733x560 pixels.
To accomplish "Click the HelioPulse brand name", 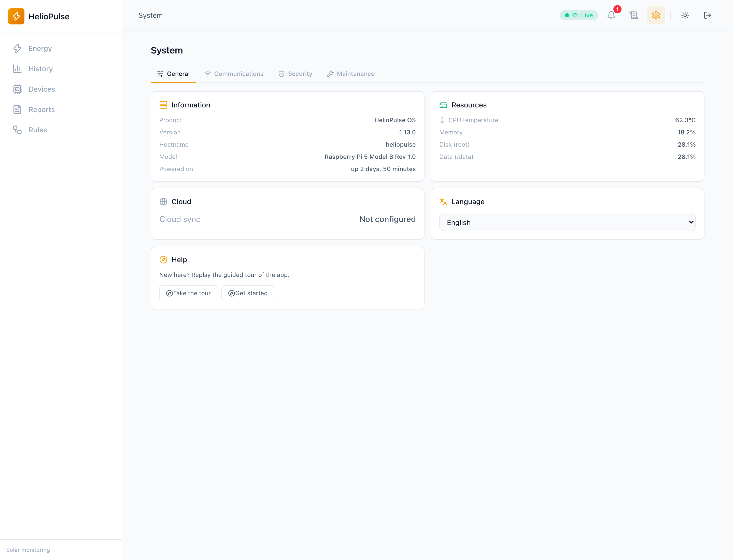I will (x=49, y=16).
